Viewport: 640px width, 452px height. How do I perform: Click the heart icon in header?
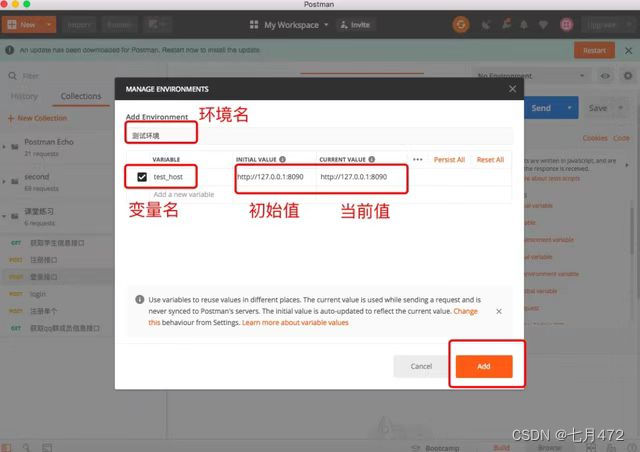pyautogui.click(x=543, y=25)
